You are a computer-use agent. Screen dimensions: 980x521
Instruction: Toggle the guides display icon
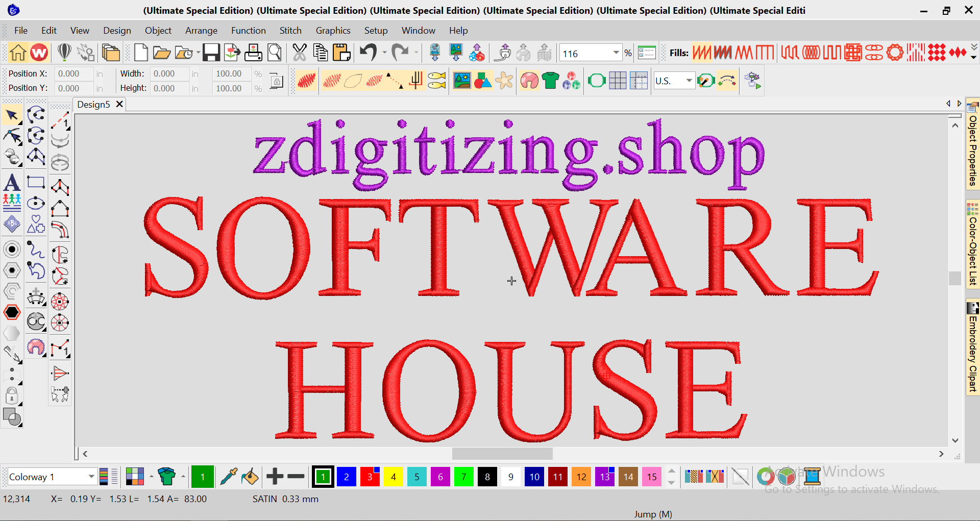(639, 81)
